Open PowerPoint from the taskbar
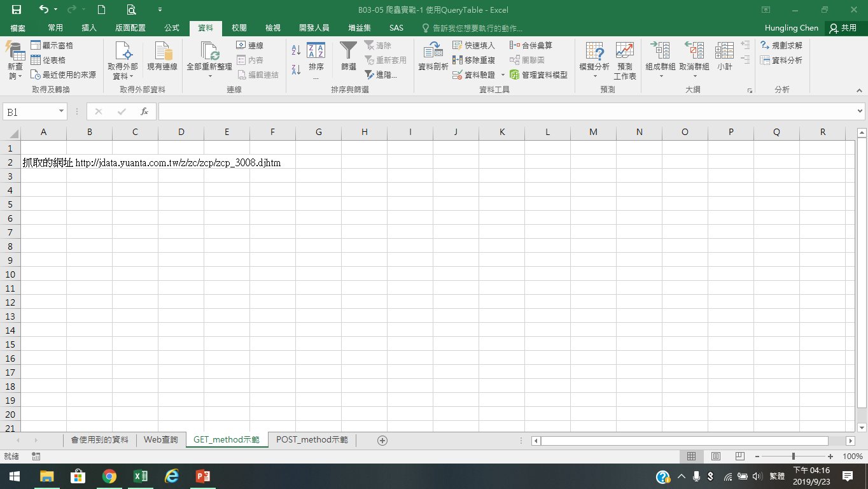Image resolution: width=868 pixels, height=489 pixels. point(202,476)
